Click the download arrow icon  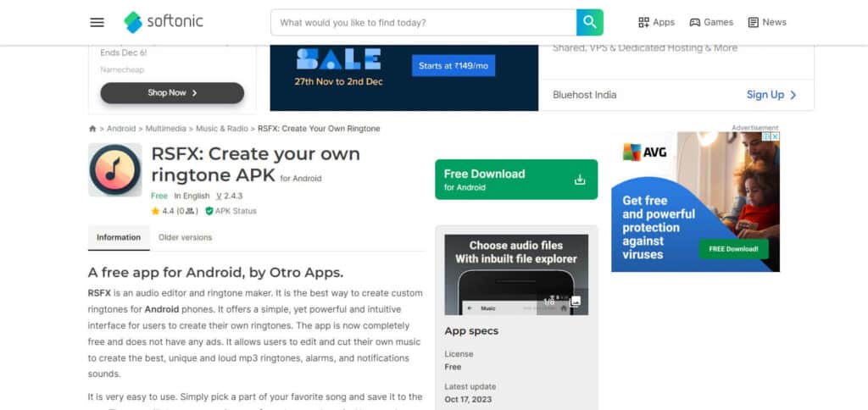coord(580,180)
